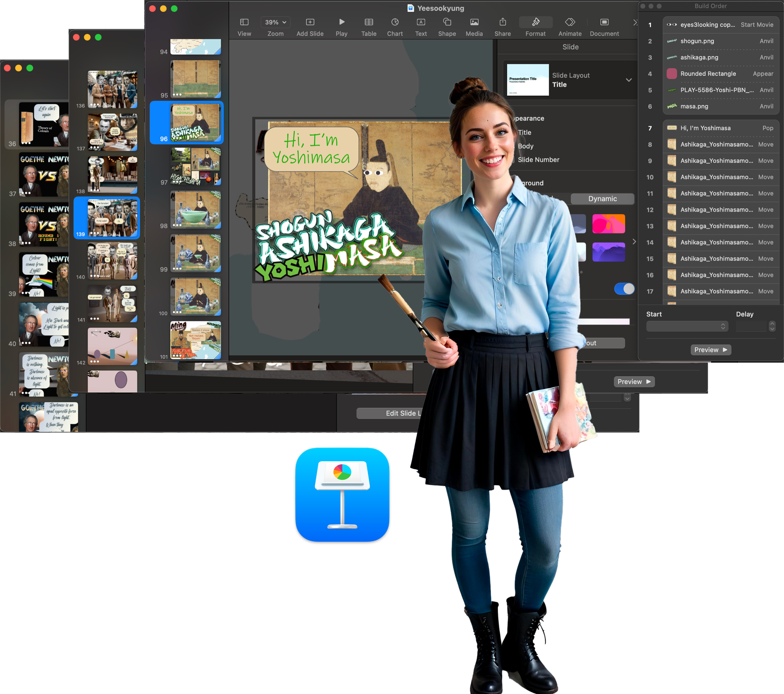Open the Animate inspector
The image size is (784, 694).
coord(570,23)
